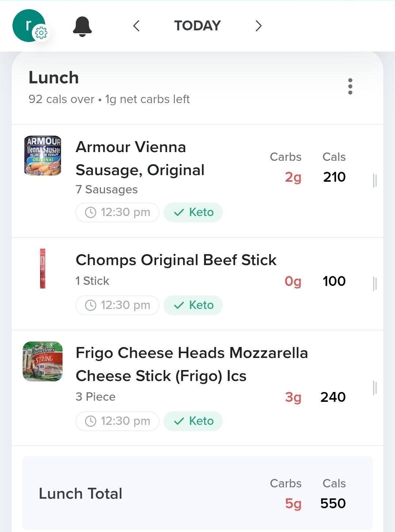Open the Frigo Cheese Heads product thumbnail
This screenshot has height=532, width=395.
[x=43, y=362]
